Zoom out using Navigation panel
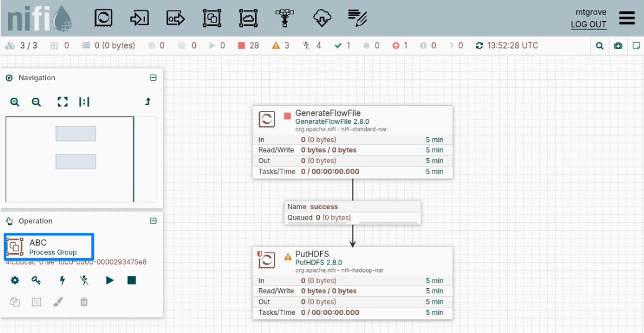This screenshot has height=333, width=644. pos(36,102)
